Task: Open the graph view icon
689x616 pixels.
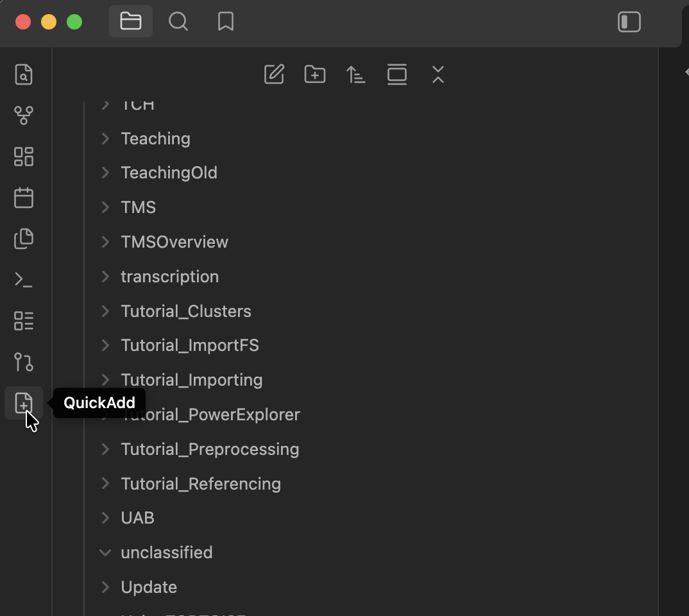Action: pyautogui.click(x=24, y=116)
